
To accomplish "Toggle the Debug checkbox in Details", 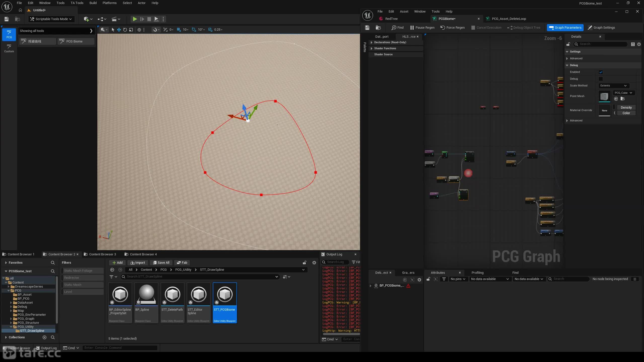I will [x=601, y=79].
